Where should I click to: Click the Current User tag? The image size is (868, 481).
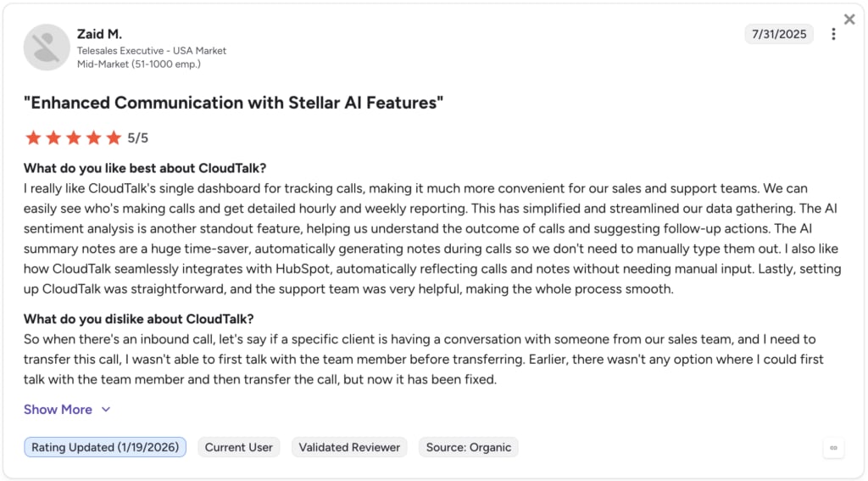point(238,447)
